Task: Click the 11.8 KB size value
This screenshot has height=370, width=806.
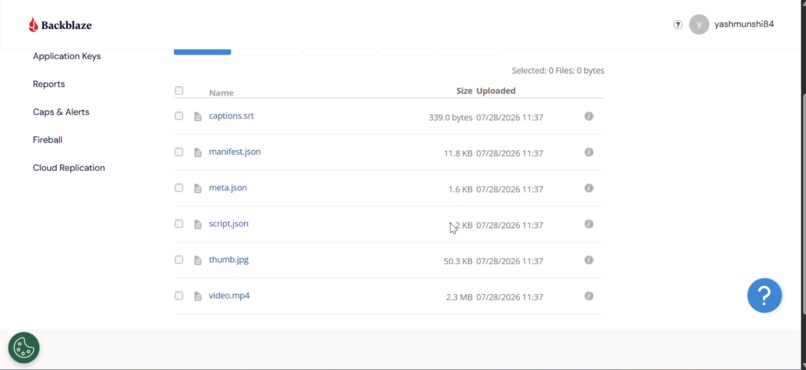Action: [x=458, y=153]
